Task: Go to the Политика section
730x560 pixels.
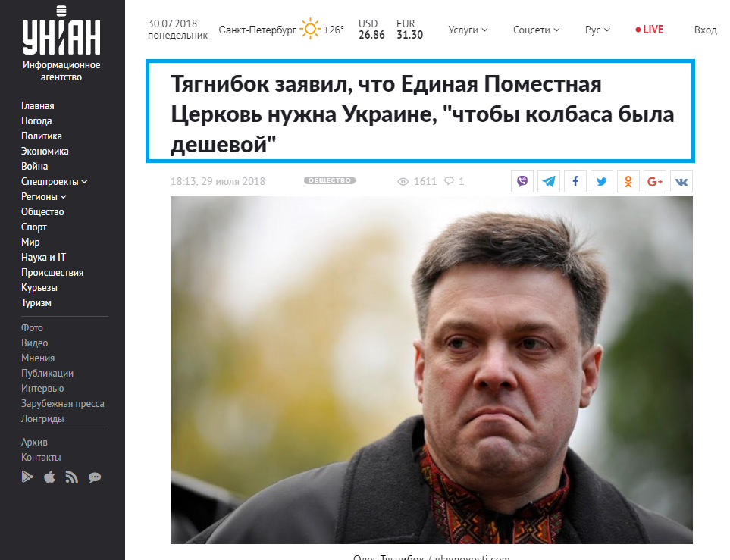Action: (x=42, y=136)
